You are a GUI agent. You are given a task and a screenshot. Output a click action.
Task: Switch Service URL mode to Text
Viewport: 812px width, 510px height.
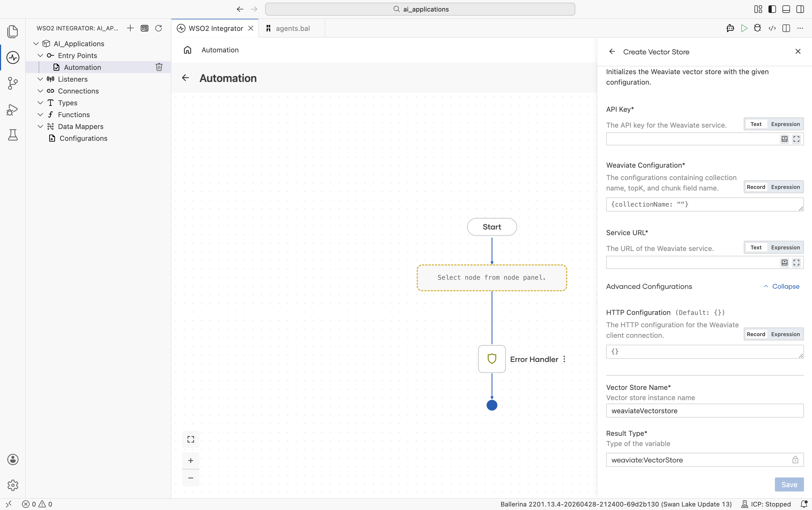pyautogui.click(x=756, y=247)
